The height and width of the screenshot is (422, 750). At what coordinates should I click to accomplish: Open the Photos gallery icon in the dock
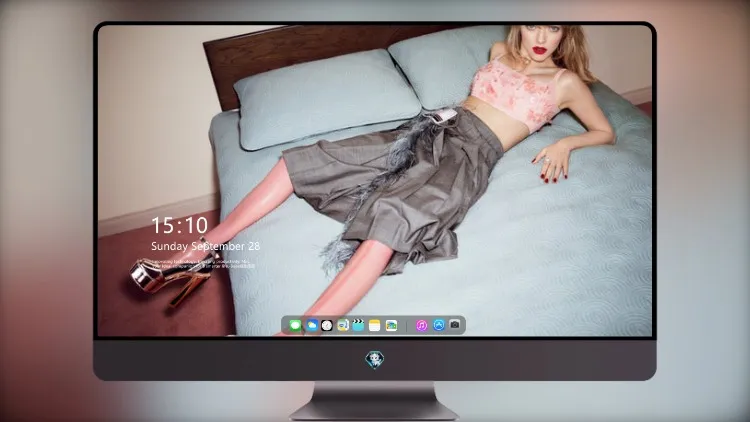[x=391, y=326]
